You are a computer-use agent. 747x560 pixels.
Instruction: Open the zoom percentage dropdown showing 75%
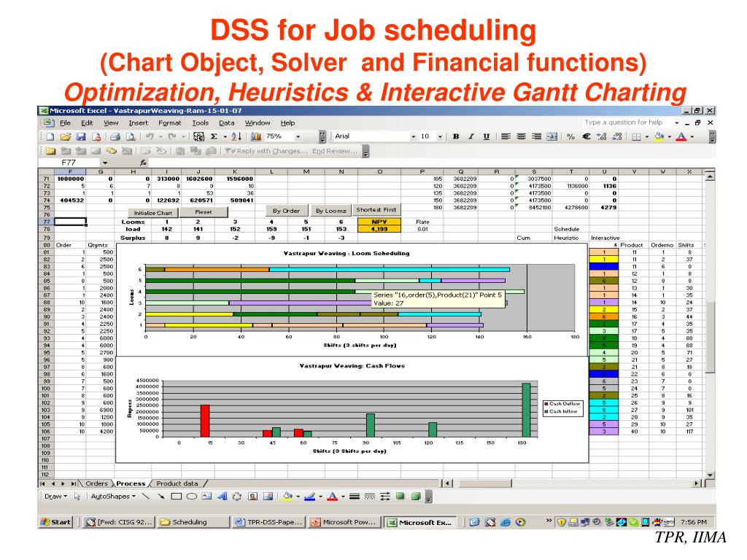click(298, 136)
